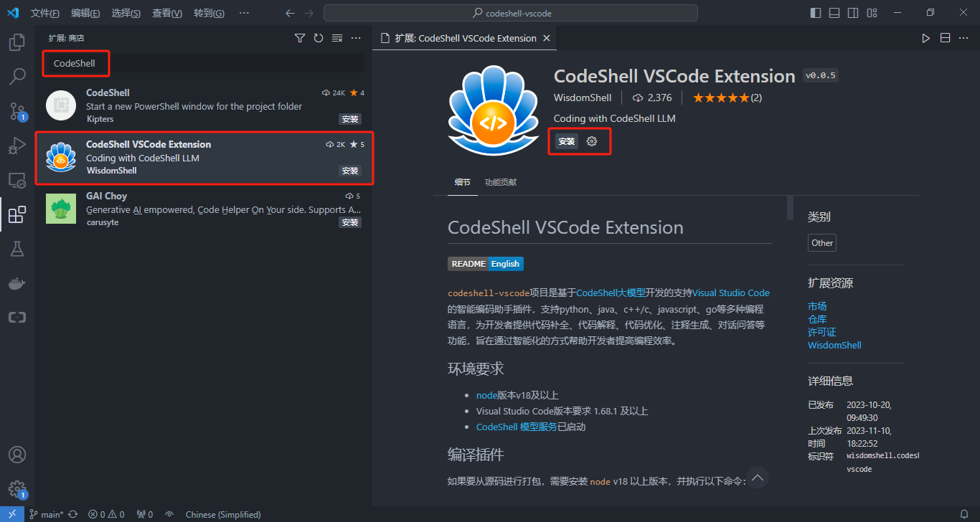The height and width of the screenshot is (522, 980).
Task: Open the Accounts menu icon
Action: (17, 455)
